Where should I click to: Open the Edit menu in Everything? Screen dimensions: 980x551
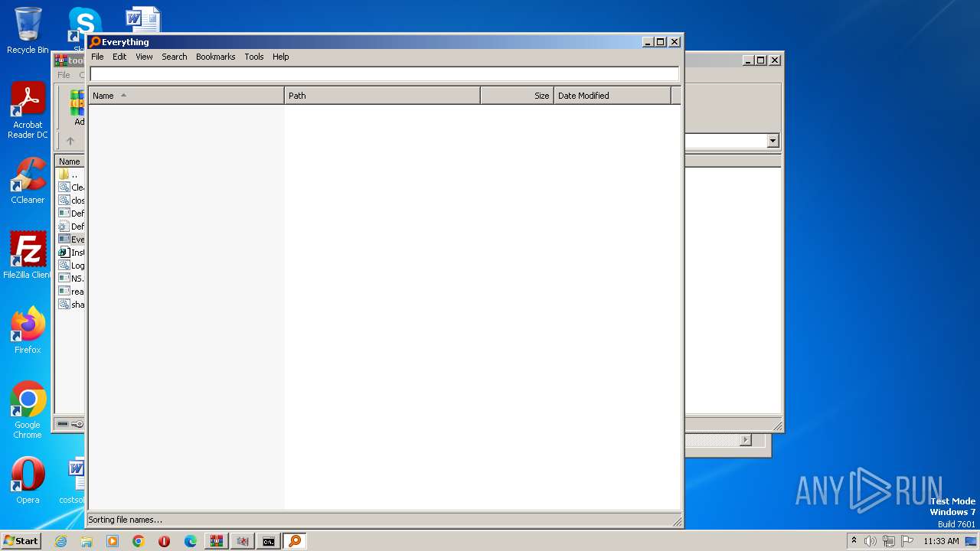tap(119, 57)
